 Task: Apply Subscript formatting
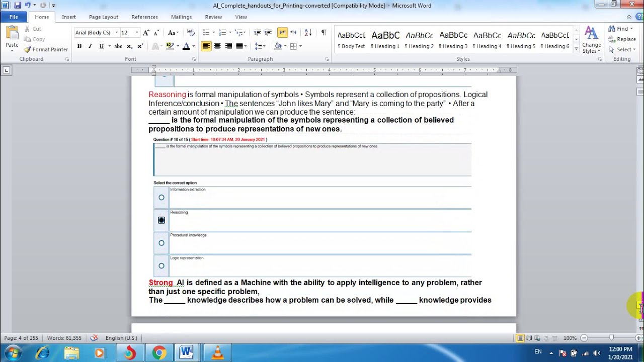tap(129, 46)
